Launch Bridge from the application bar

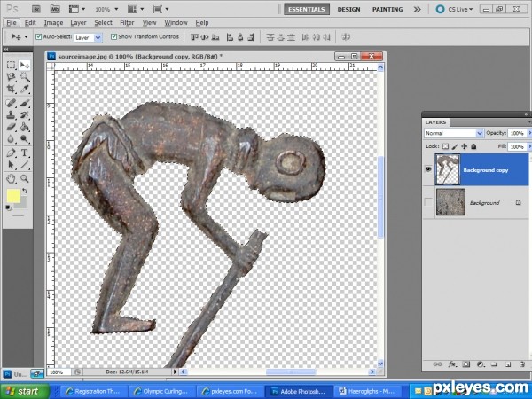point(35,9)
